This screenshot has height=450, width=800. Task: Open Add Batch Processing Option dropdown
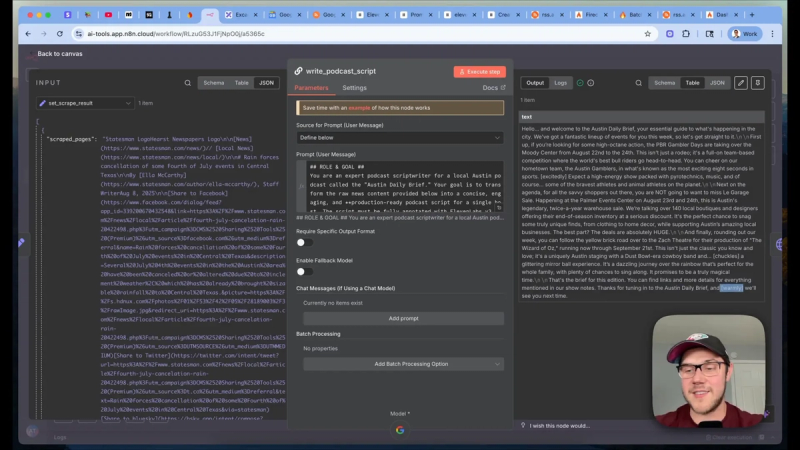point(403,364)
